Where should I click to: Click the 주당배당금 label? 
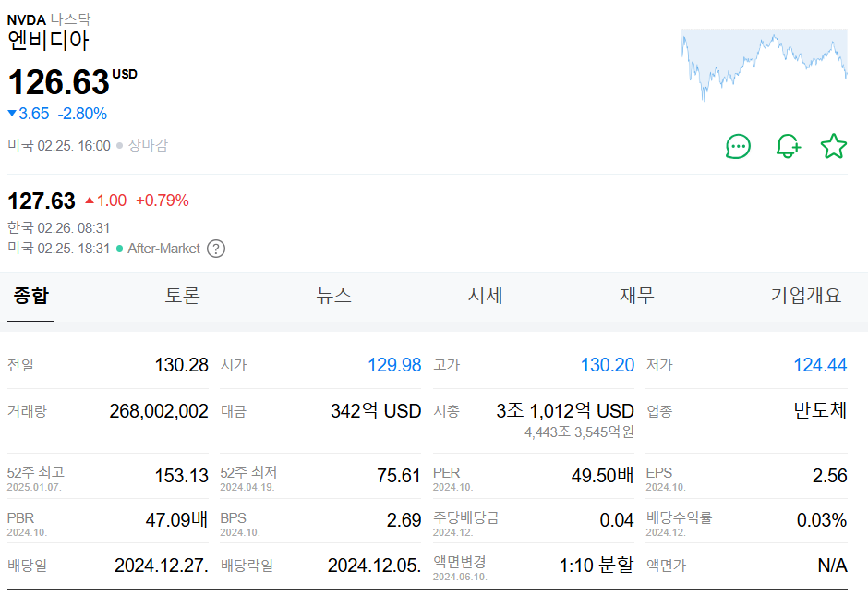(466, 517)
